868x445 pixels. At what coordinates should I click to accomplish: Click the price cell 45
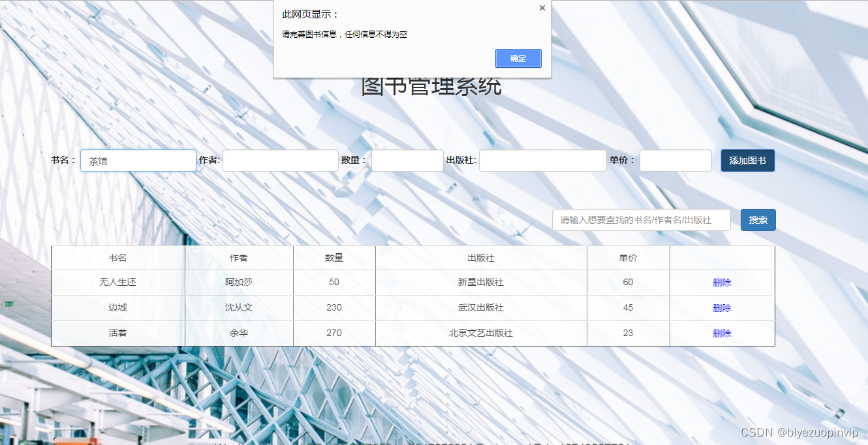click(628, 308)
